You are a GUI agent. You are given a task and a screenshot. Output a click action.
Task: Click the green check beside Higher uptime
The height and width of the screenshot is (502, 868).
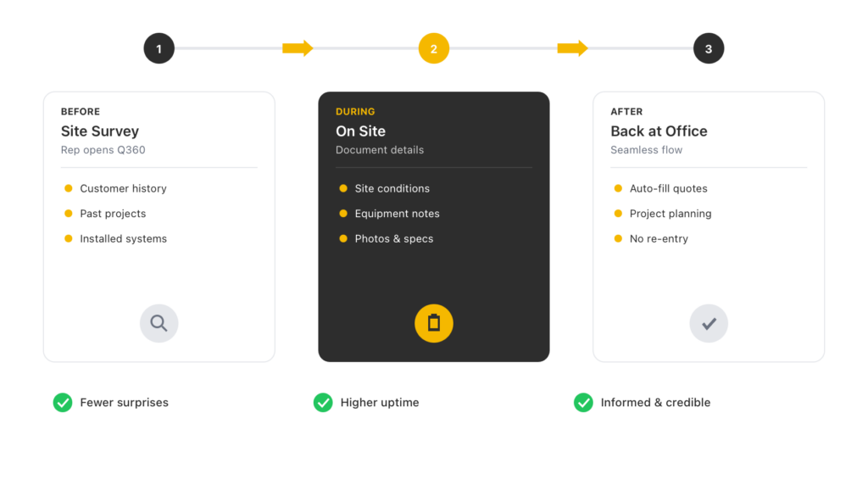click(323, 403)
